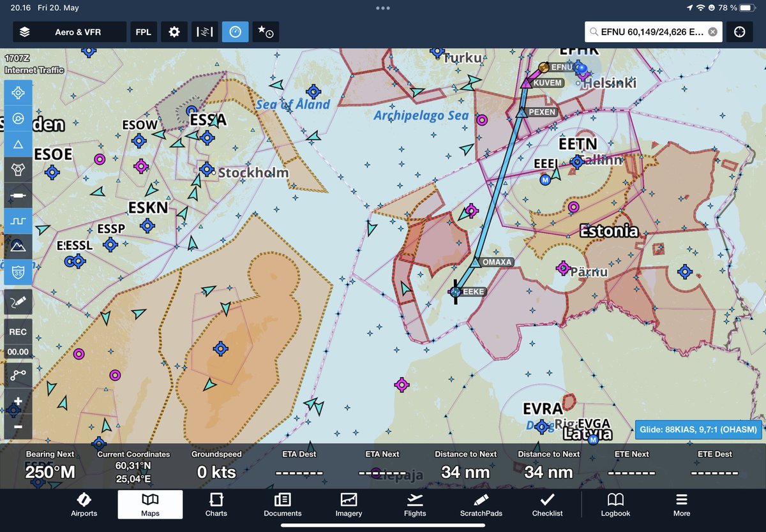Tap the Glide 88KIAS advisor button
This screenshot has width=766, height=532.
coord(698,429)
